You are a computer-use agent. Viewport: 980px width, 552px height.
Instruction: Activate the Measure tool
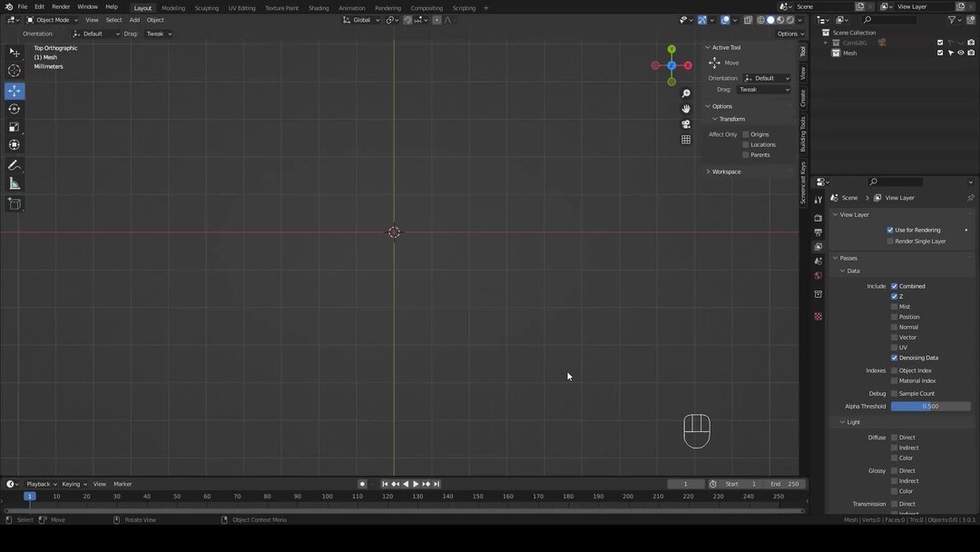coord(14,182)
